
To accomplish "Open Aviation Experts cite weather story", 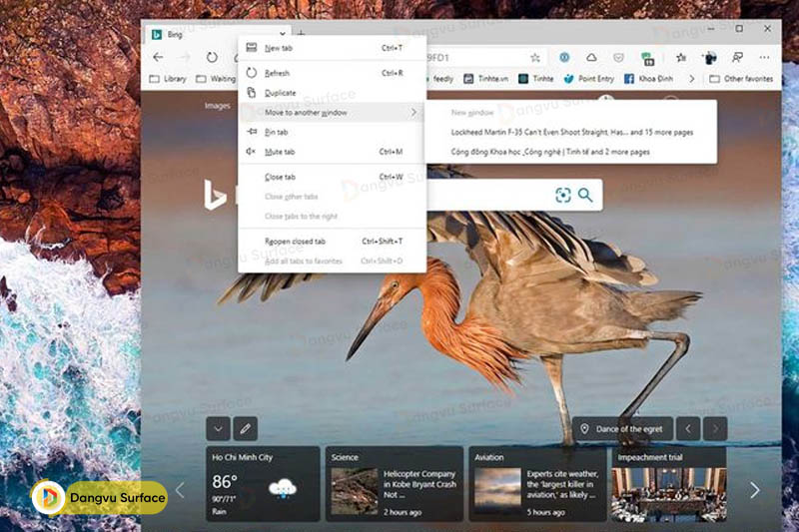I will coord(537,484).
